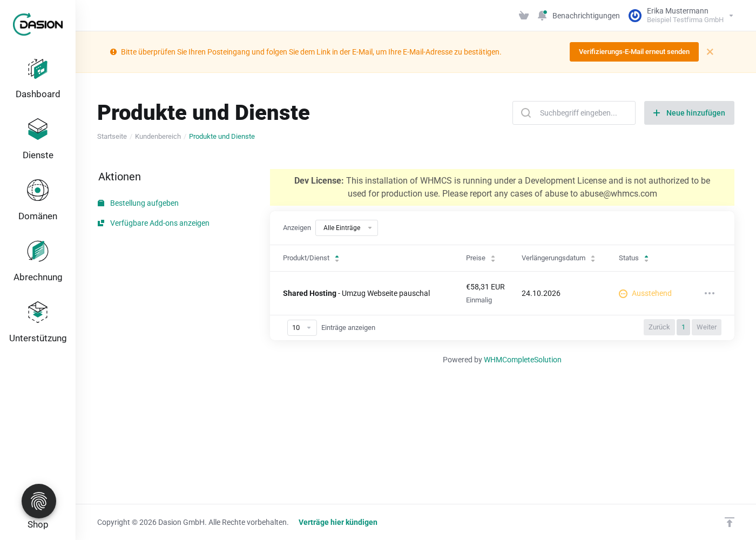Open the Benachrichtigungen notifications label
756x540 pixels.
click(586, 16)
